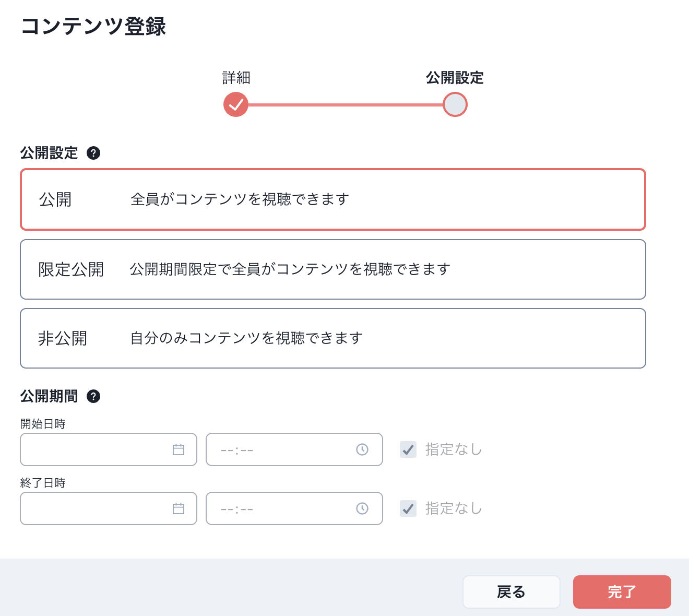
Task: Click the 完了 button
Action: tap(622, 592)
